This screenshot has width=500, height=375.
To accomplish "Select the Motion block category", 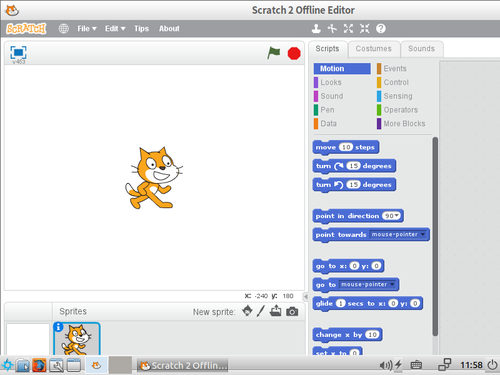I will pos(342,69).
